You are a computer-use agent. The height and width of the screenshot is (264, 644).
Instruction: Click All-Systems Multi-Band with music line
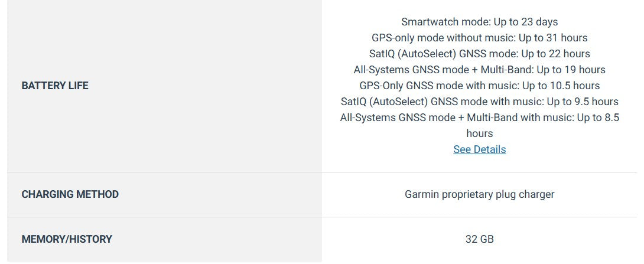479,118
